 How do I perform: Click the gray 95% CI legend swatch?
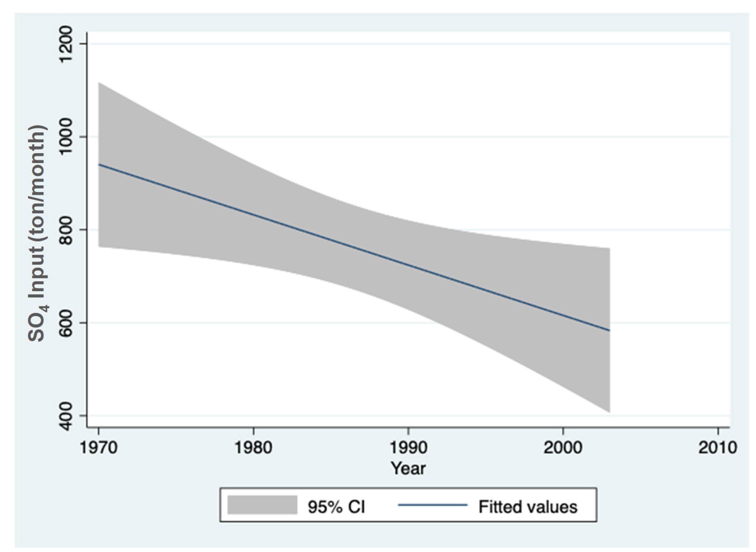point(262,505)
